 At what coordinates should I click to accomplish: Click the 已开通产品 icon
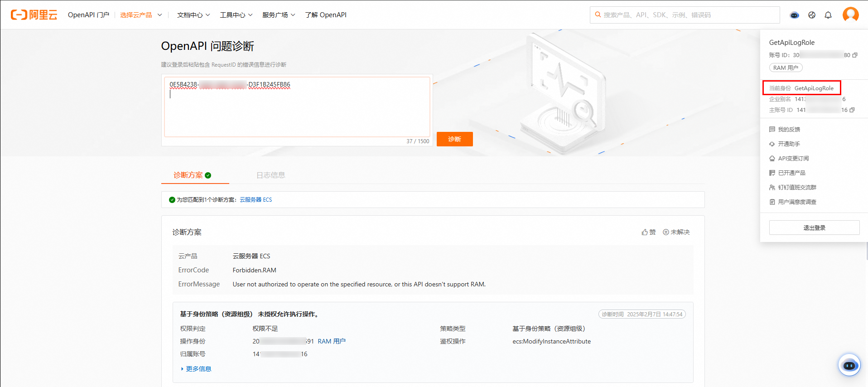click(x=772, y=173)
